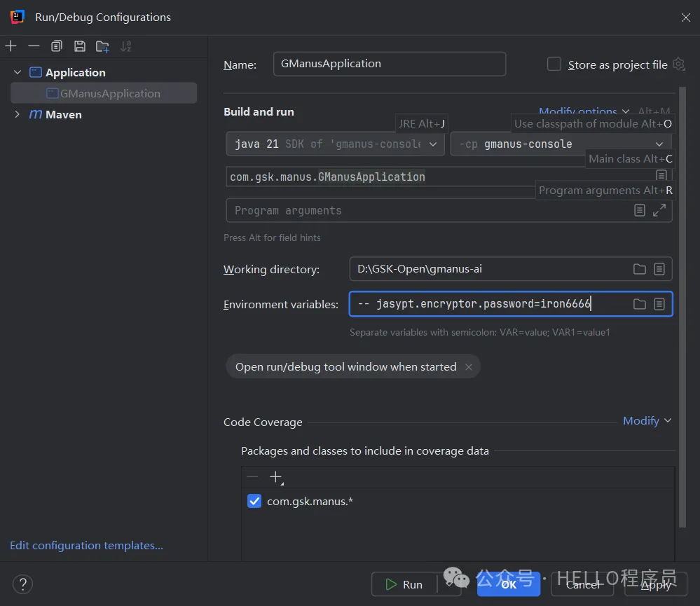Edit environment variables in the list dialog
This screenshot has height=606, width=700.
pos(659,304)
